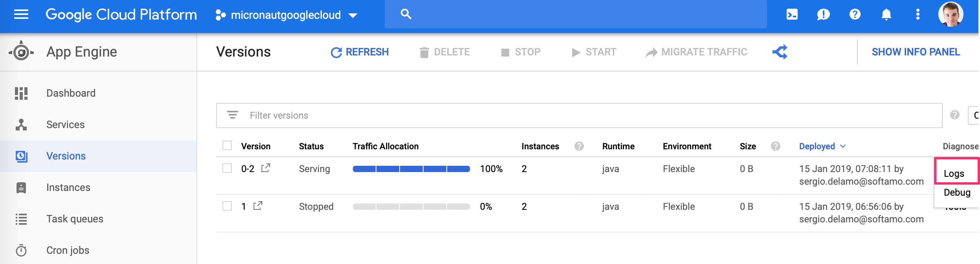The width and height of the screenshot is (980, 264).
Task: Select the version 1 checkbox
Action: pyautogui.click(x=227, y=206)
